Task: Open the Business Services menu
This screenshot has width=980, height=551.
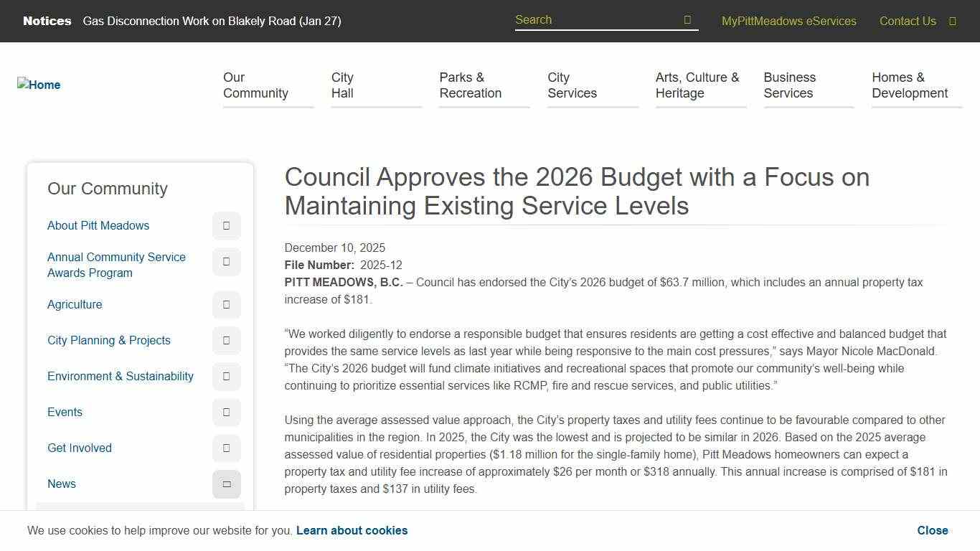Action: [789, 85]
